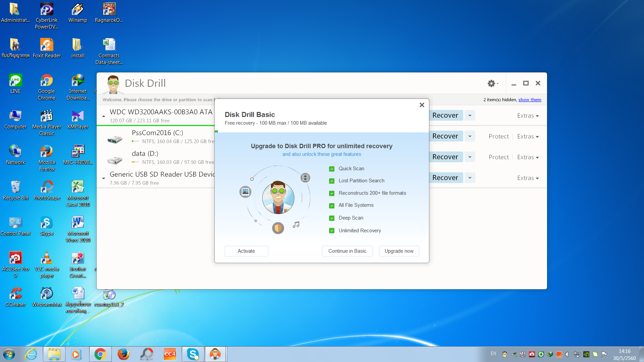This screenshot has height=362, width=644.
Task: Click the music note icon in graphic
Action: (296, 225)
